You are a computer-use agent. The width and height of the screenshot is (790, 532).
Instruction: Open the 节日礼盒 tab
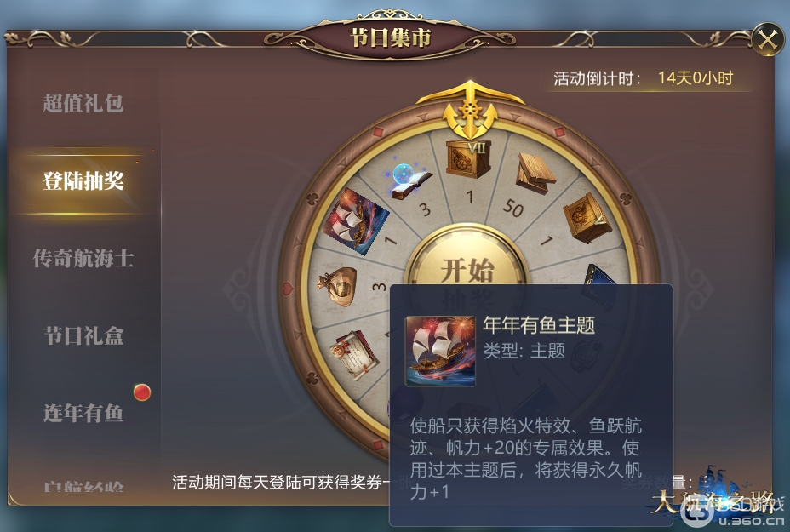83,336
